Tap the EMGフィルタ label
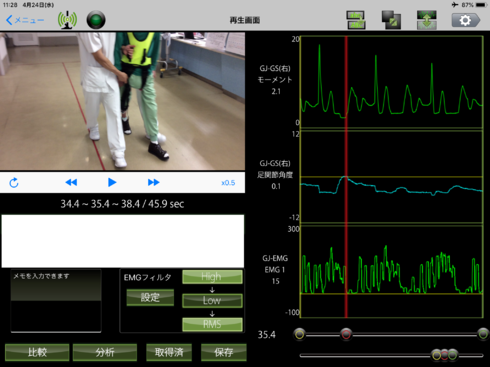This screenshot has width=490, height=367. click(x=147, y=277)
